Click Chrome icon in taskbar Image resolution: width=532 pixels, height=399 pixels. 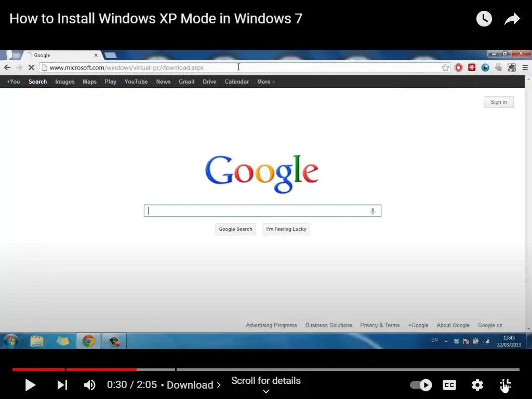[x=88, y=341]
